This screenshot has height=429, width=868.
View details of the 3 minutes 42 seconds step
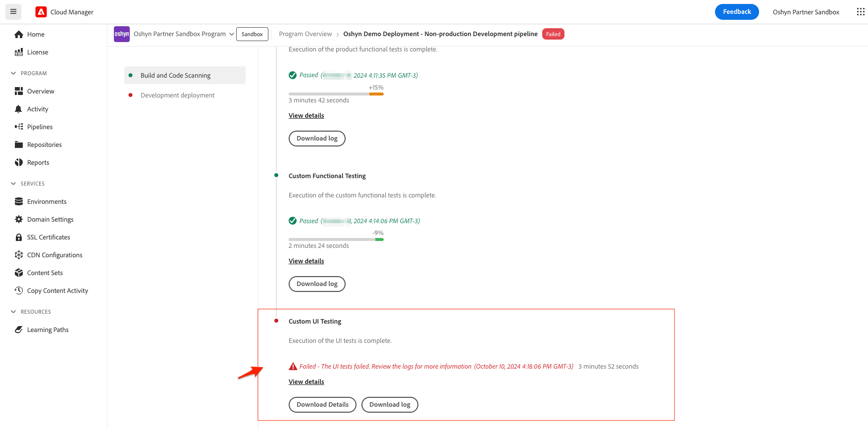pyautogui.click(x=306, y=116)
